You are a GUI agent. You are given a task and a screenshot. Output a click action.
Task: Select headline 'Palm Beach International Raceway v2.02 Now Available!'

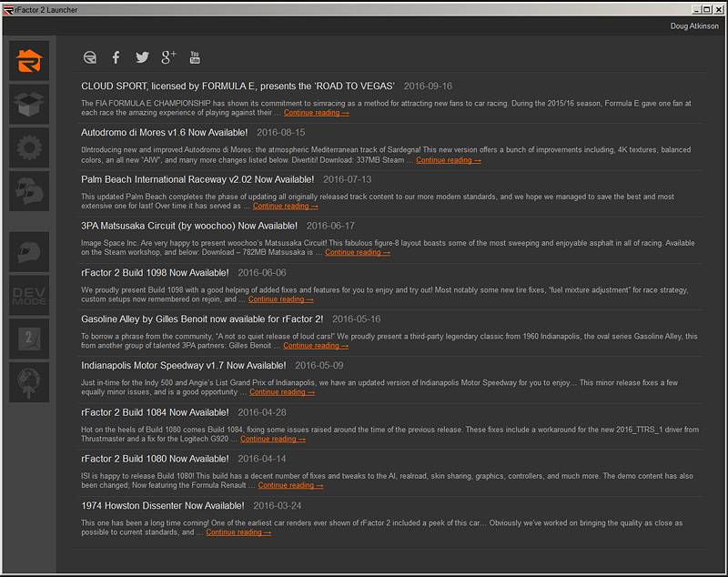197,179
